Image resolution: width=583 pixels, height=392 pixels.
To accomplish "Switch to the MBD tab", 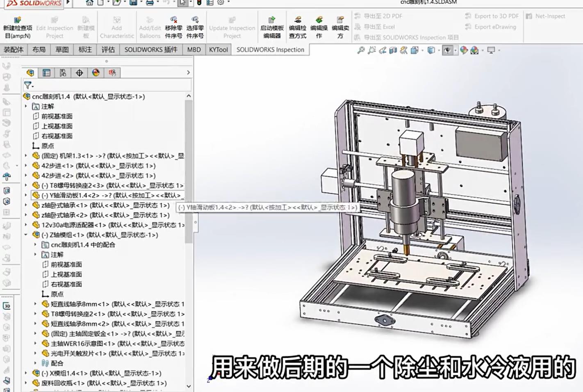I will pos(194,50).
